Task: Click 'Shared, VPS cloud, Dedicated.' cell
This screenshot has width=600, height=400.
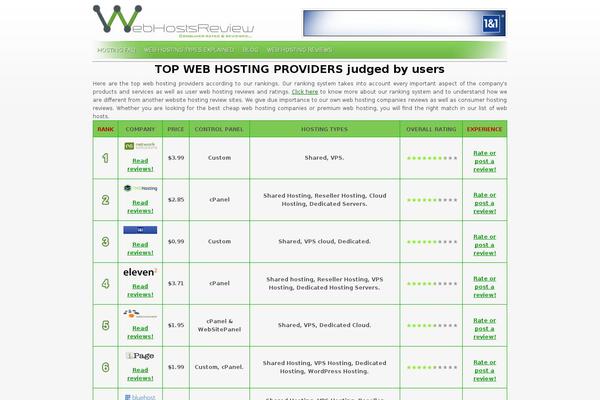Action: point(324,242)
